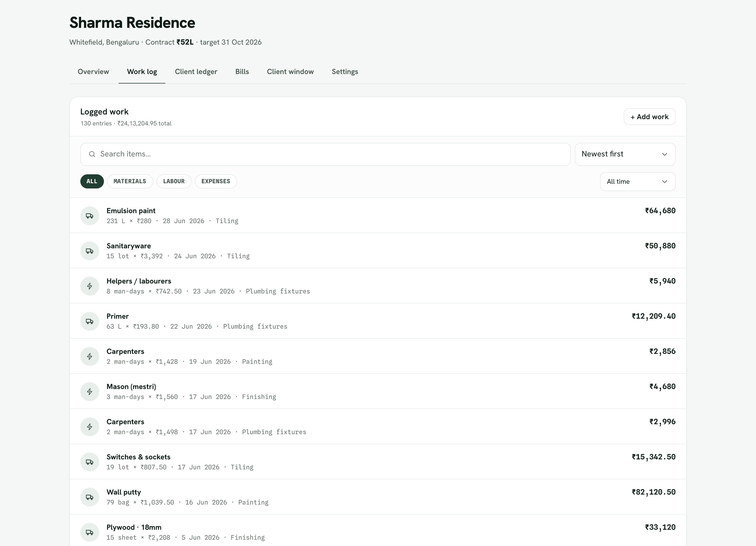Open the Wall putty entry

coord(378,497)
